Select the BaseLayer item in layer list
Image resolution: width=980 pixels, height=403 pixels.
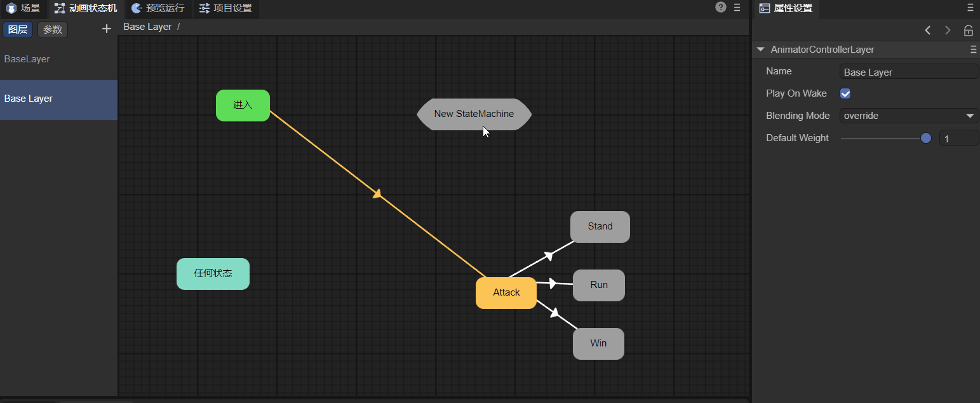pyautogui.click(x=27, y=59)
